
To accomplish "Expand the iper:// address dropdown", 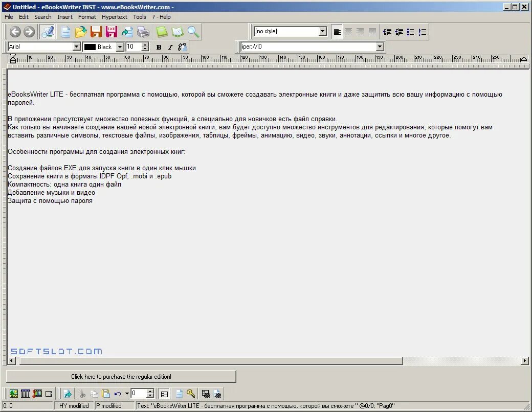I will pyautogui.click(x=380, y=47).
